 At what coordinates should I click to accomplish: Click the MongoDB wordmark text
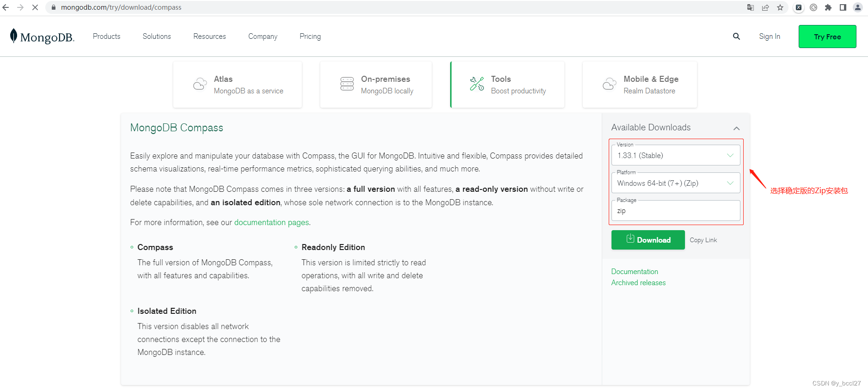47,37
